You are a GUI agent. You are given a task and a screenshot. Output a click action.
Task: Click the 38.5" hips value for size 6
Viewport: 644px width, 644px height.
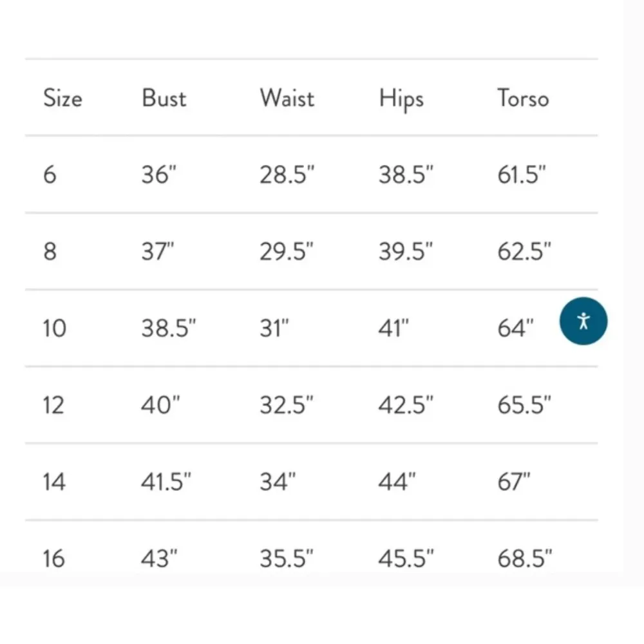[x=406, y=175]
